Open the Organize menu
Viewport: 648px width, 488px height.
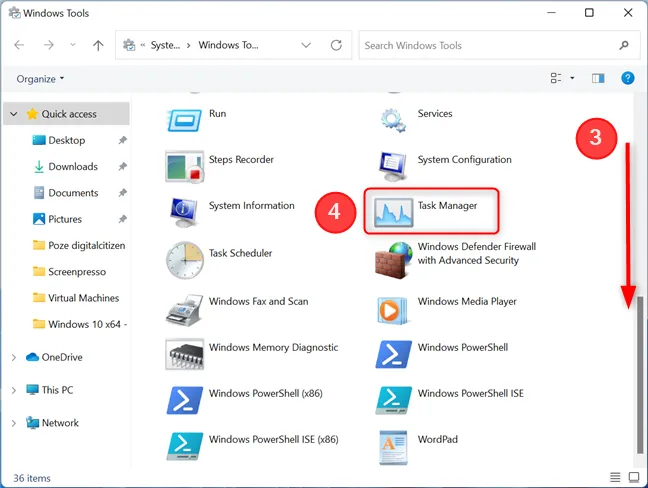coord(40,79)
